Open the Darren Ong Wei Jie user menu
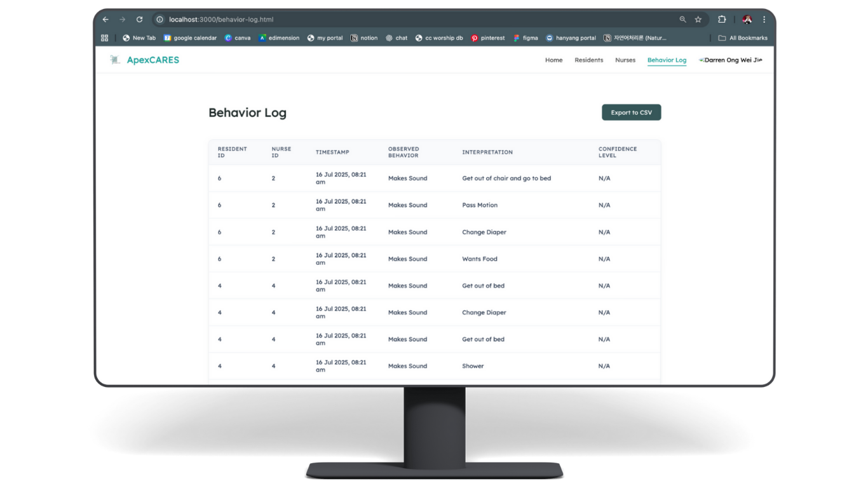868x488 pixels. (x=731, y=60)
